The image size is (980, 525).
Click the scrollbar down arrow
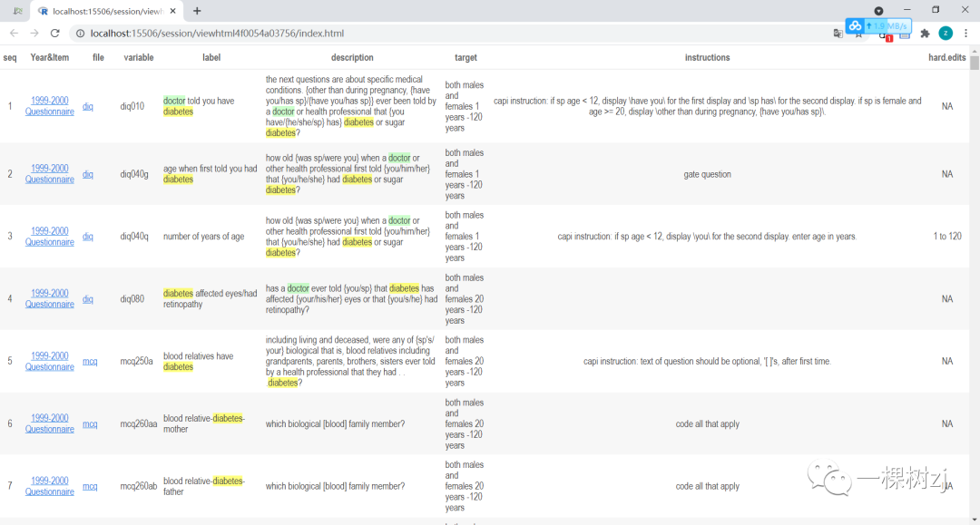tap(975, 520)
